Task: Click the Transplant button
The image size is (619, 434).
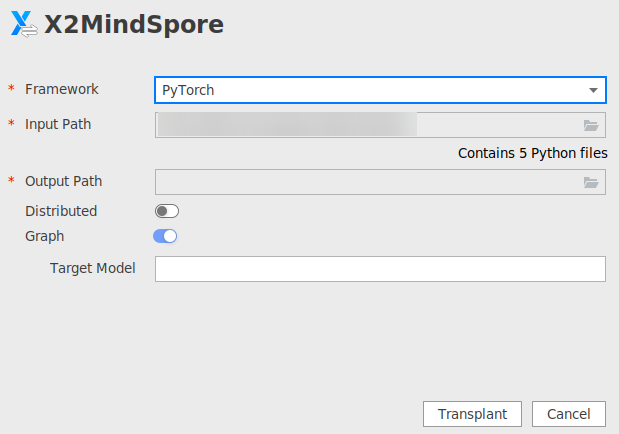Action: coord(472,414)
